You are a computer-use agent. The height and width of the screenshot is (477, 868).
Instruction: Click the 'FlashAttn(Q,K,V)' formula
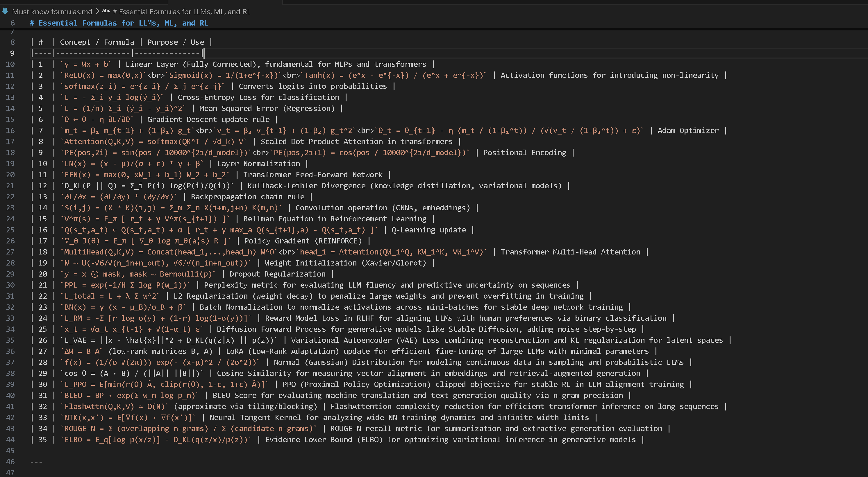click(114, 407)
